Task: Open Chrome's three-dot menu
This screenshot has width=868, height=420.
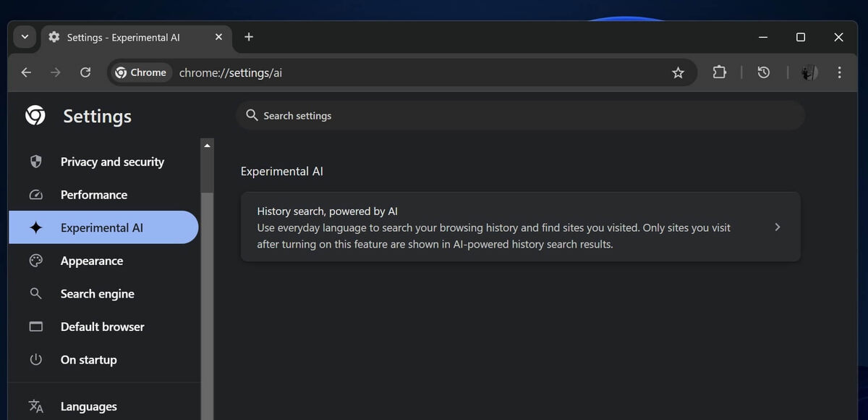Action: point(839,72)
